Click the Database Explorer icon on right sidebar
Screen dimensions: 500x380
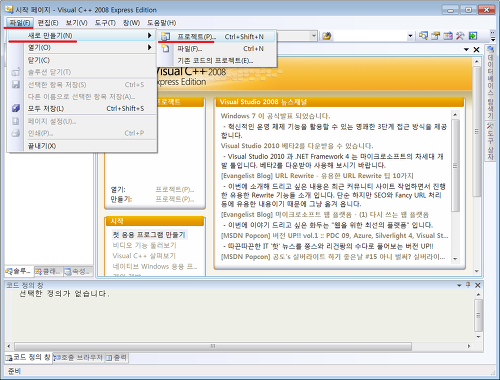point(490,50)
